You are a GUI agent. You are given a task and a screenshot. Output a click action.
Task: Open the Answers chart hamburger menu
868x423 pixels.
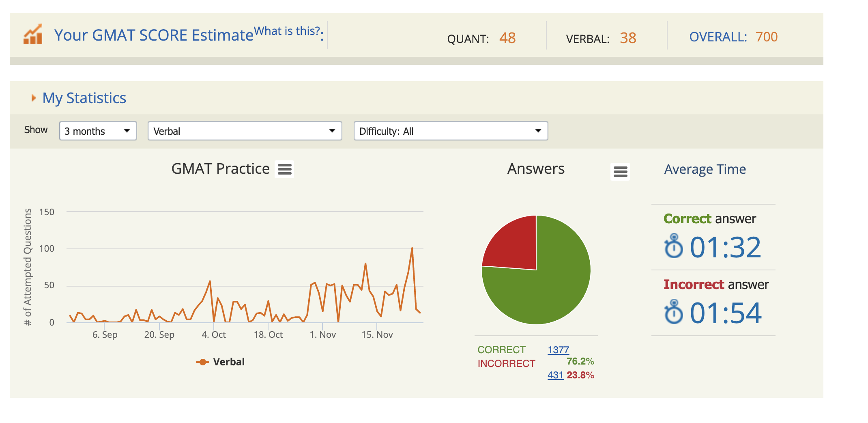[620, 172]
